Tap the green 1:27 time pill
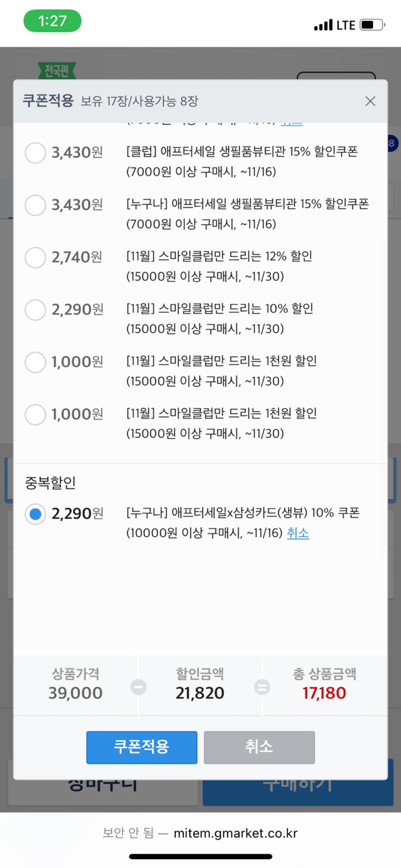The image size is (401, 868). 52,21
